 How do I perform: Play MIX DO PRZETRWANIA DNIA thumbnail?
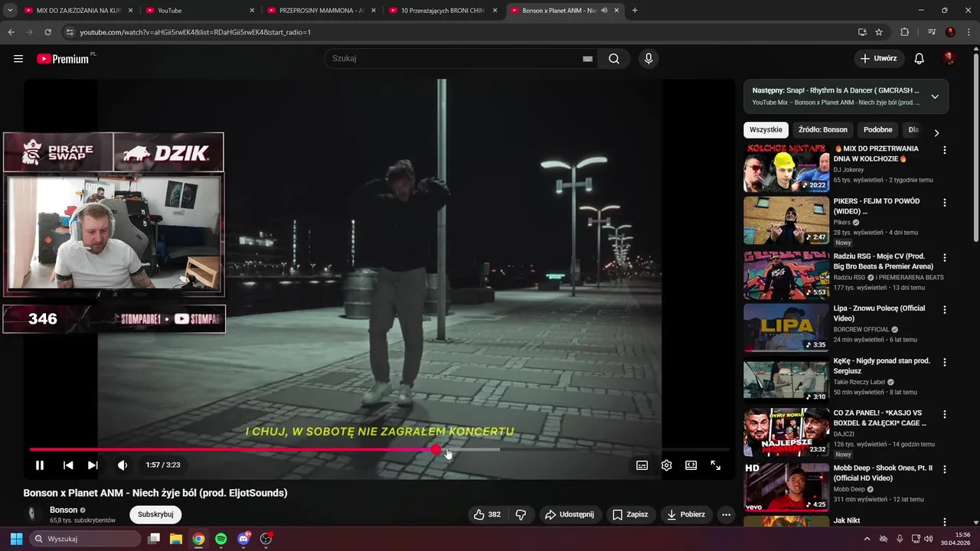pos(786,168)
